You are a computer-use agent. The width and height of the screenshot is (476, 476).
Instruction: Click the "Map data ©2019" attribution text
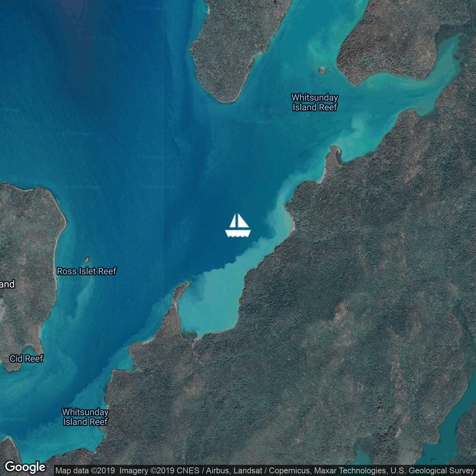(x=85, y=471)
